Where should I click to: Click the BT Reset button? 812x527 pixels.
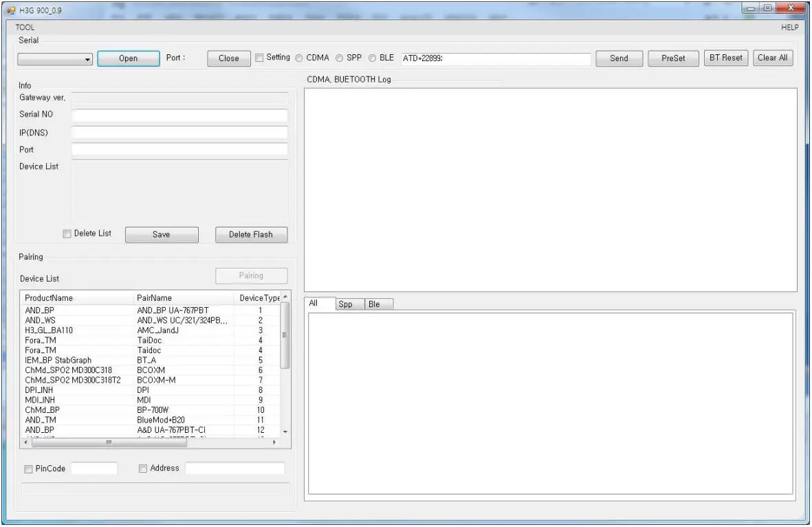coord(725,58)
